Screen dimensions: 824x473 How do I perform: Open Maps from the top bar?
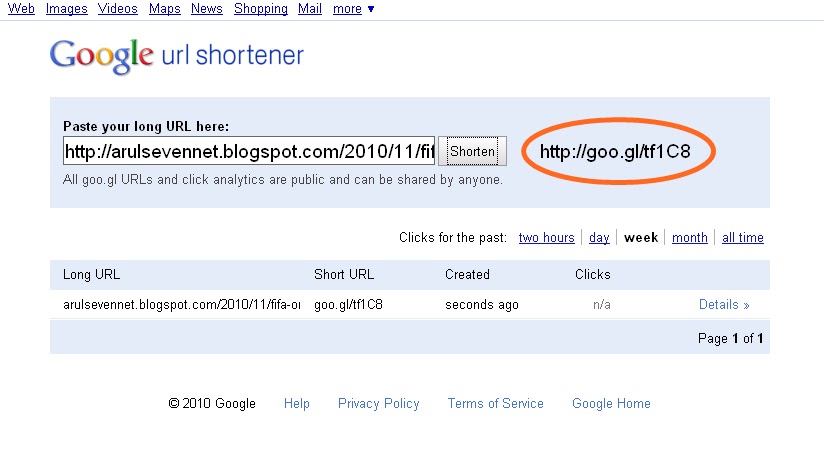coord(164,9)
